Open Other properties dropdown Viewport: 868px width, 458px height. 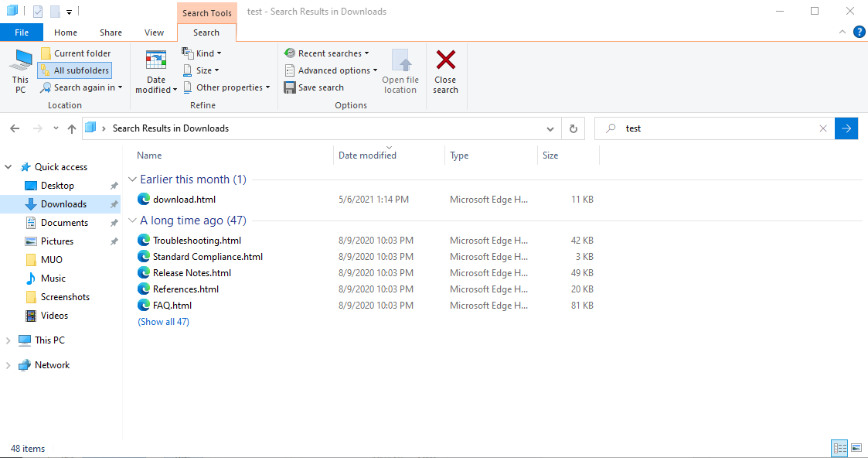coord(226,87)
